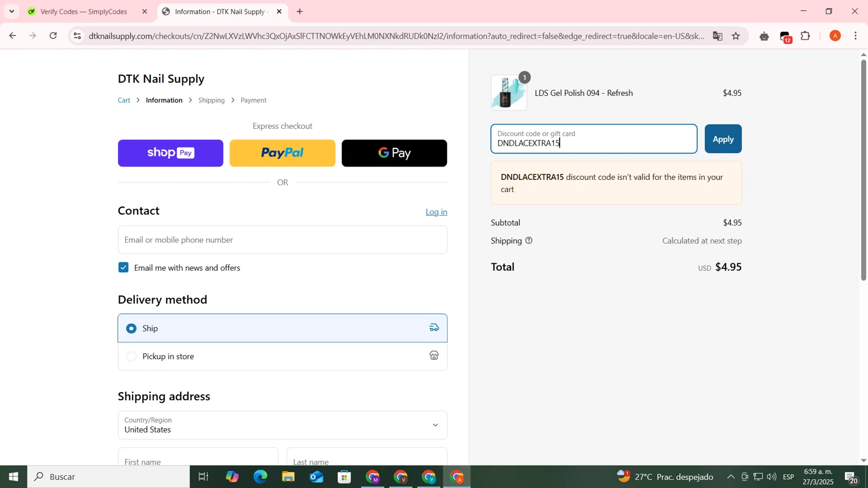Open site information icon in address bar
Image resolution: width=868 pixels, height=488 pixels.
(77, 36)
